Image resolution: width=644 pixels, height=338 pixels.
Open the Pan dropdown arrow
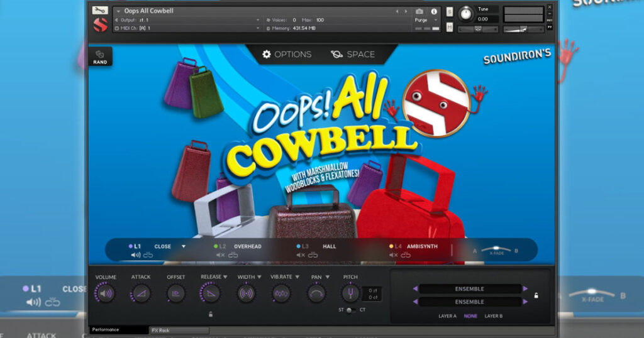coord(327,277)
